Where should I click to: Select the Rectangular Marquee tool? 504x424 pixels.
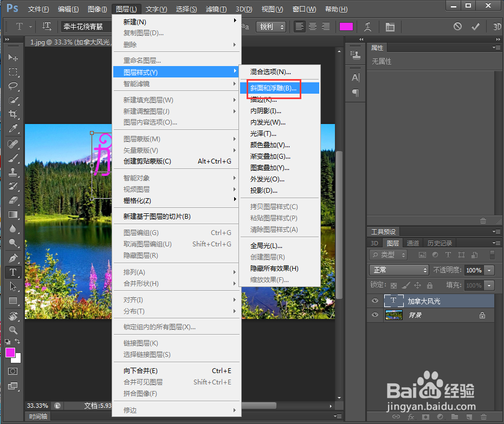point(13,72)
